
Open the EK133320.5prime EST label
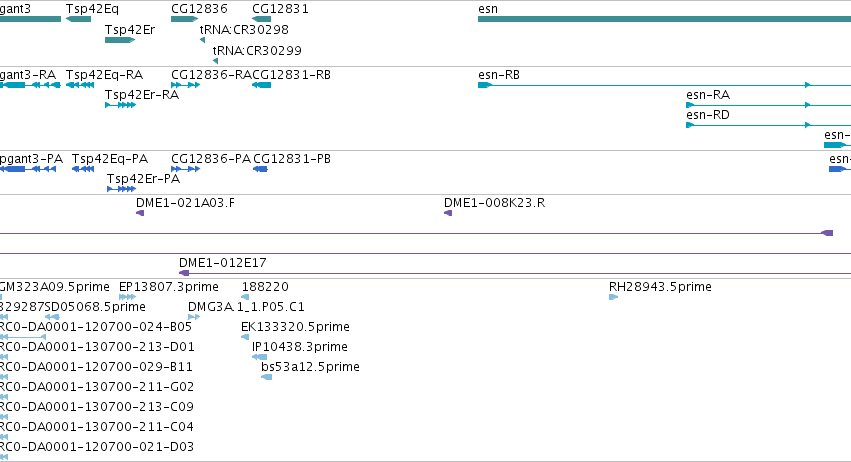295,327
